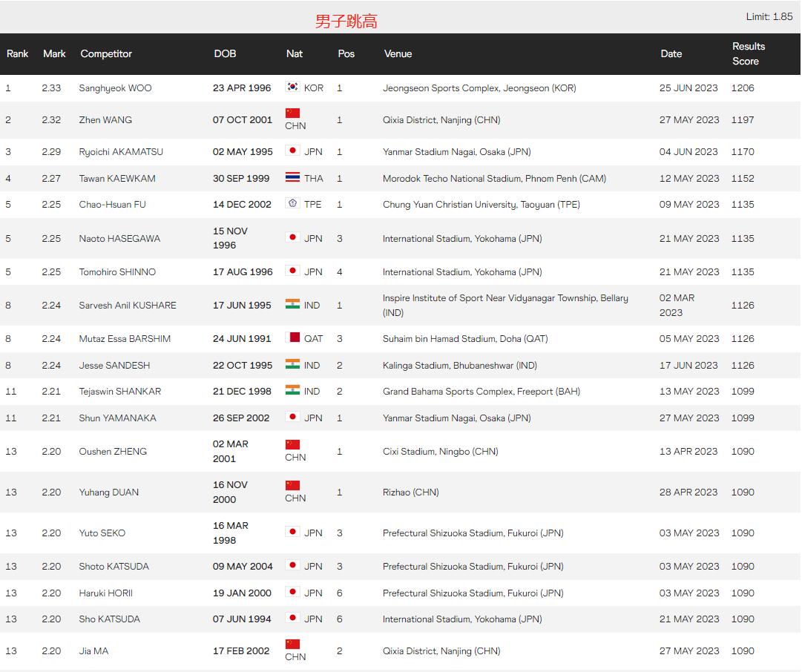This screenshot has width=802, height=672.
Task: Click DOB 24 JUN 1991
Action: pos(242,338)
